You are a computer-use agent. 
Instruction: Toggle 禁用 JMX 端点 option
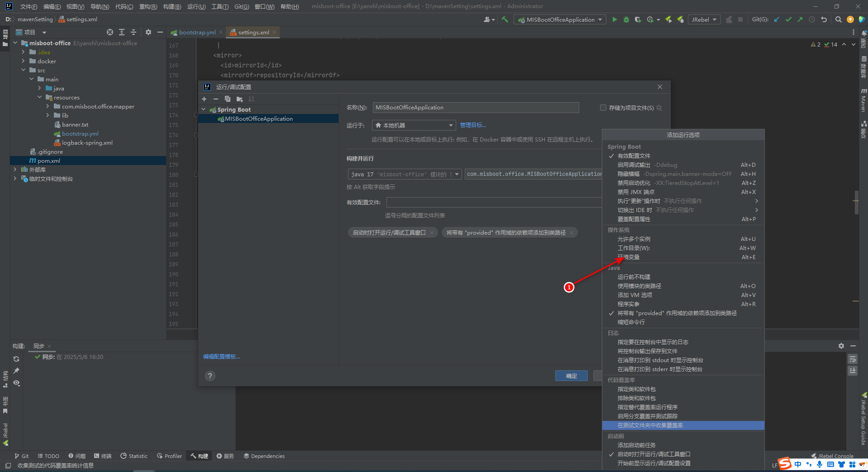(683, 192)
